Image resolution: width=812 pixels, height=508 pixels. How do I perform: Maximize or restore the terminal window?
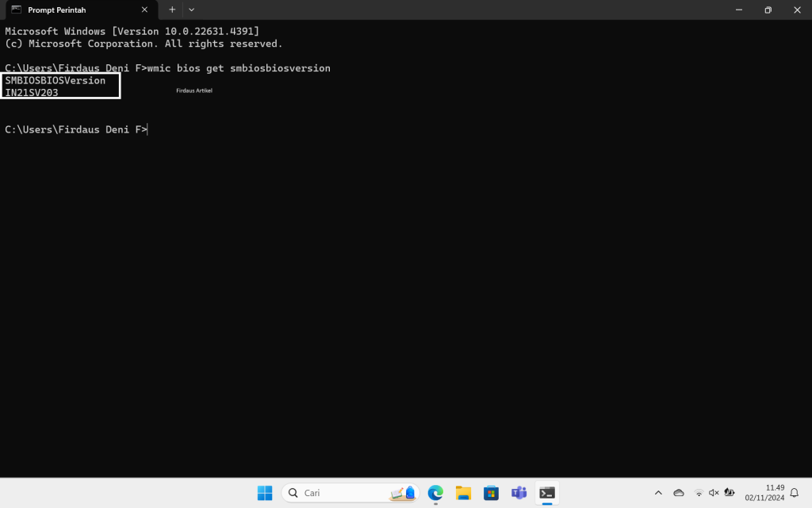[768, 10]
